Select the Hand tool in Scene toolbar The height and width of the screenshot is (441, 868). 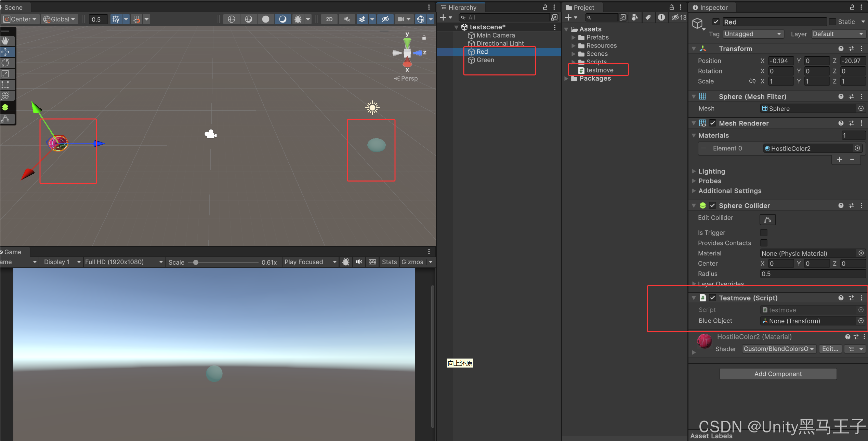coord(5,41)
